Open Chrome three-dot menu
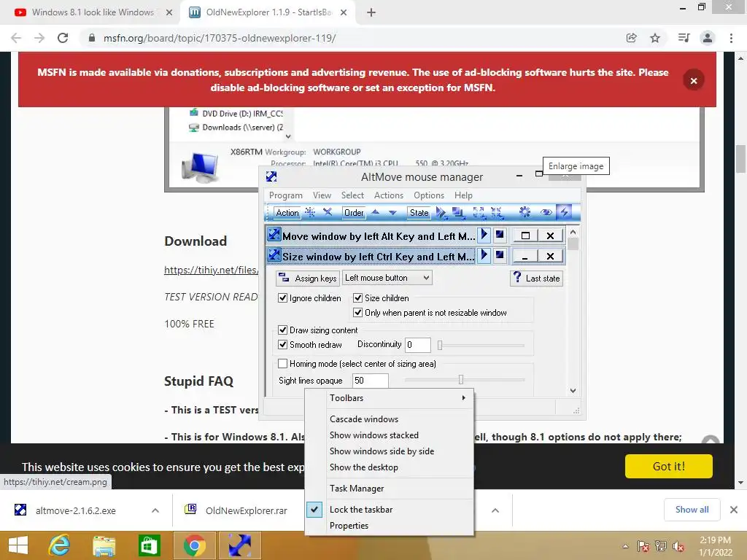 [x=731, y=38]
